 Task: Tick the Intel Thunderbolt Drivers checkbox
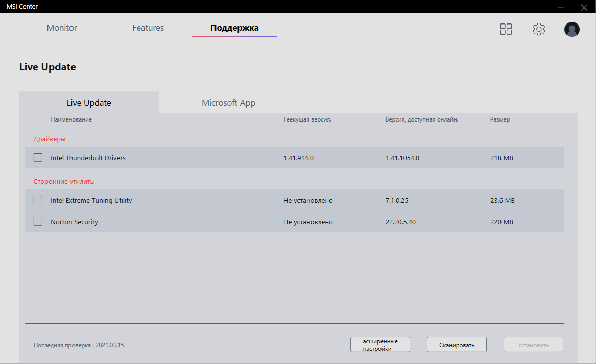pos(38,157)
